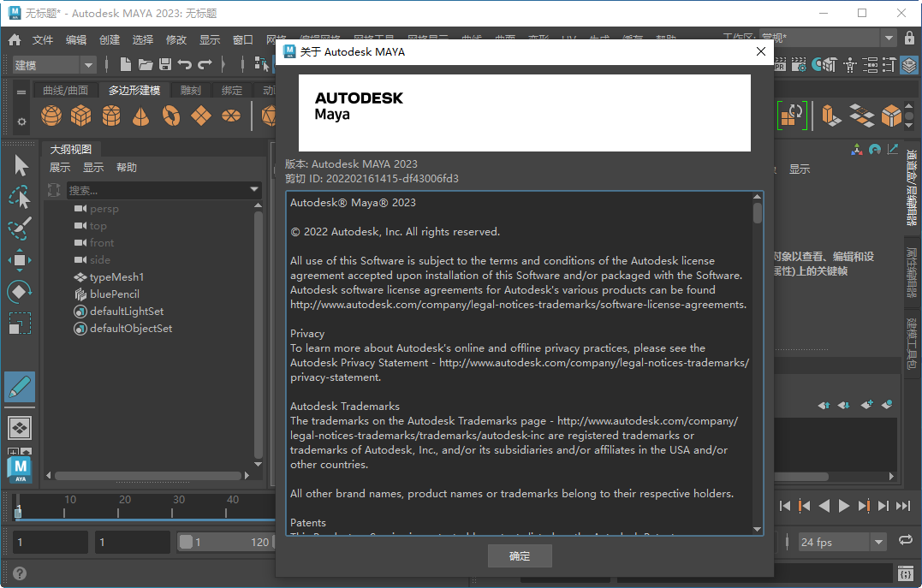Open the Script Editor from the status line
The image size is (922, 588).
click(x=905, y=574)
